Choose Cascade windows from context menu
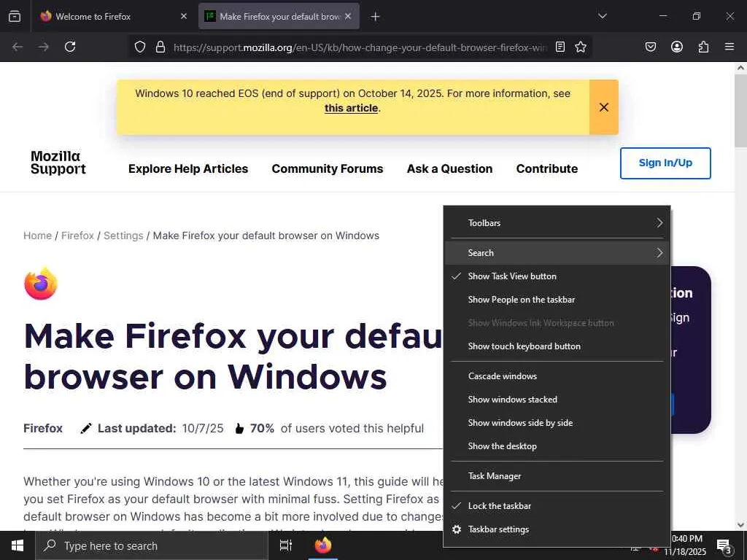 tap(557, 376)
